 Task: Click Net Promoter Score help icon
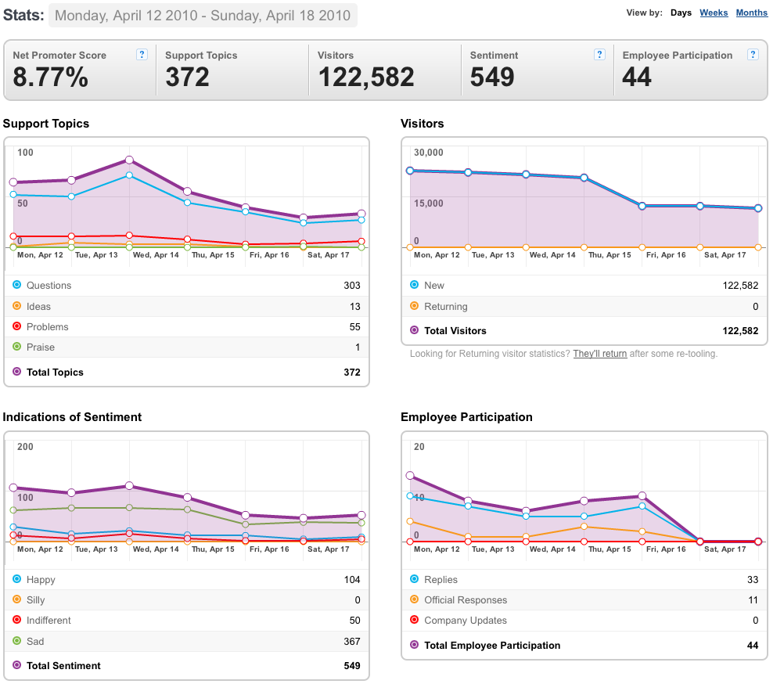(142, 55)
